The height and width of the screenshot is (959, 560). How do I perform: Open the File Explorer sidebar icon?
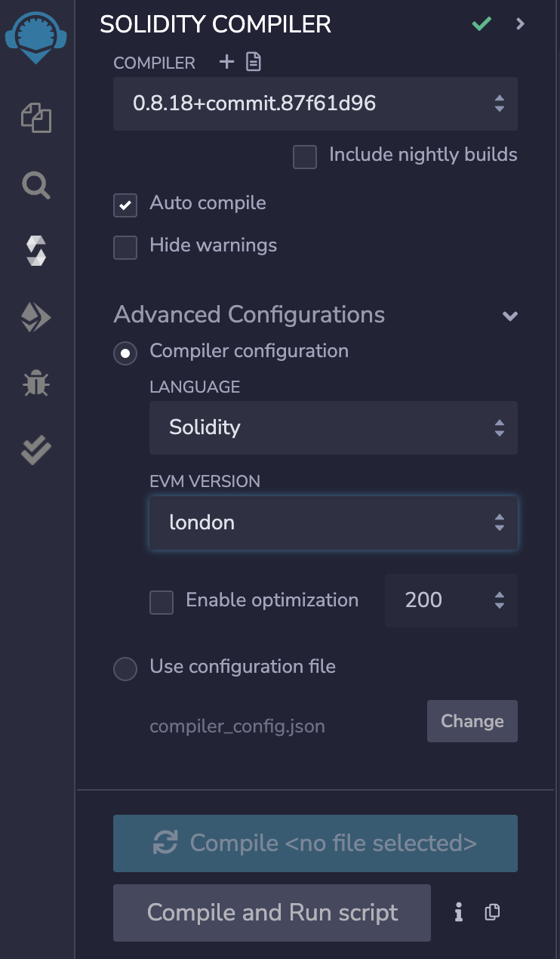click(x=36, y=119)
